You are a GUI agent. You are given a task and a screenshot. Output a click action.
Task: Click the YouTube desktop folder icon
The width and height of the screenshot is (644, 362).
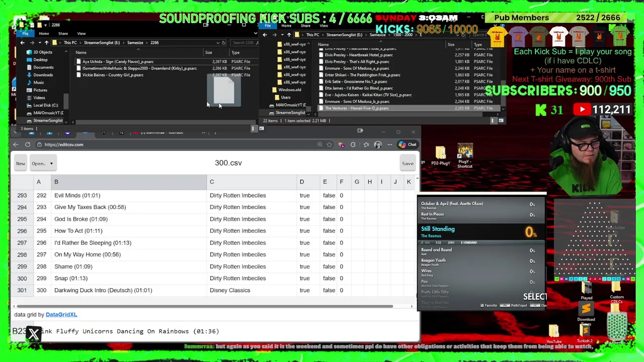(554, 334)
